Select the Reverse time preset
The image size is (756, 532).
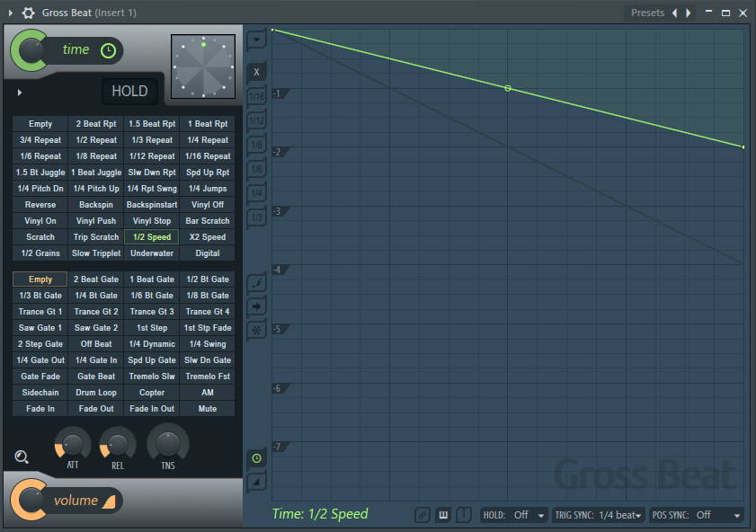[40, 205]
